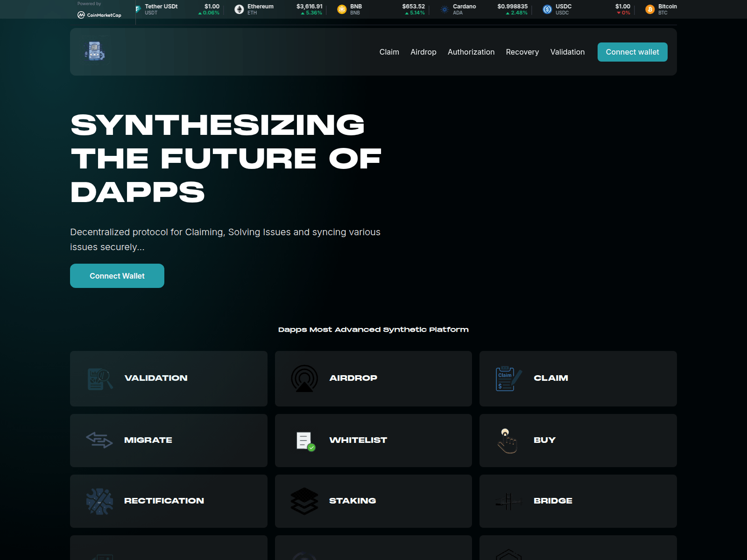Open the Recovery navigation item

[522, 52]
